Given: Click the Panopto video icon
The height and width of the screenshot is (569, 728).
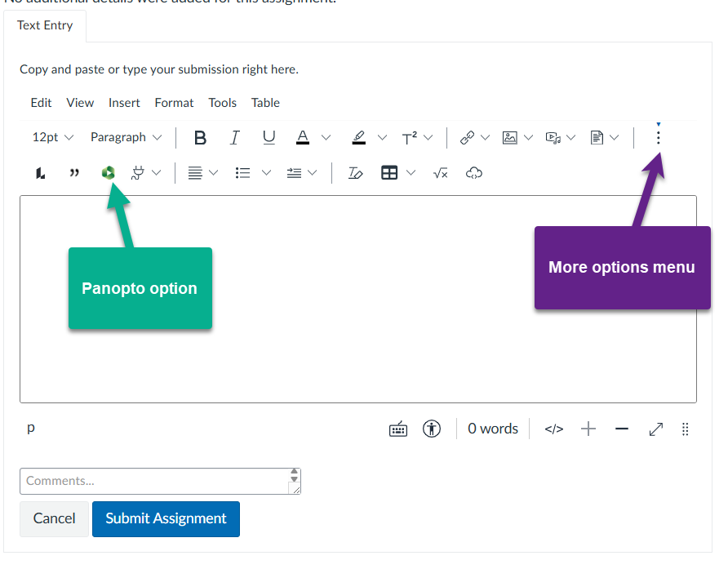Looking at the screenshot, I should pos(109,173).
